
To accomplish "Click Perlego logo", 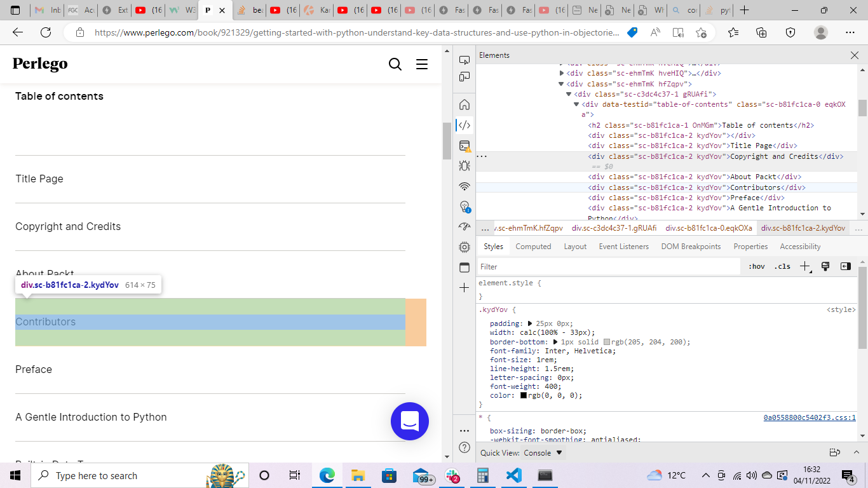I will coord(40,64).
